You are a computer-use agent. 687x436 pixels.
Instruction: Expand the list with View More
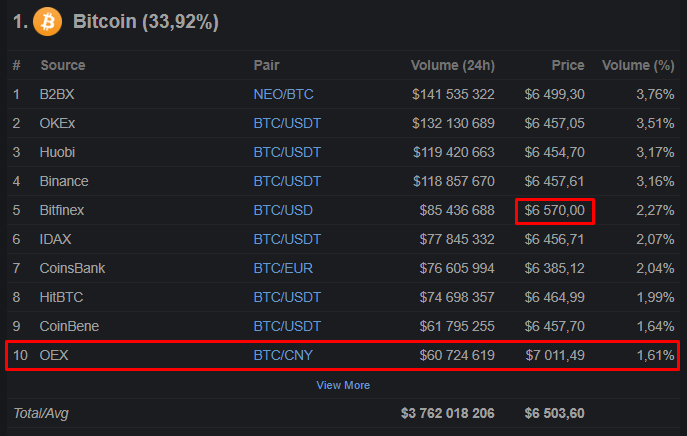pos(343,385)
